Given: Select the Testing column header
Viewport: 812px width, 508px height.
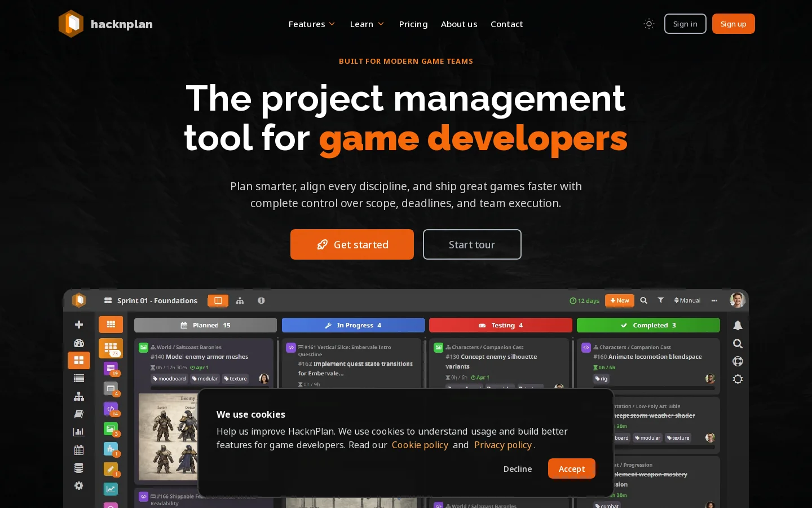Looking at the screenshot, I should (500, 325).
